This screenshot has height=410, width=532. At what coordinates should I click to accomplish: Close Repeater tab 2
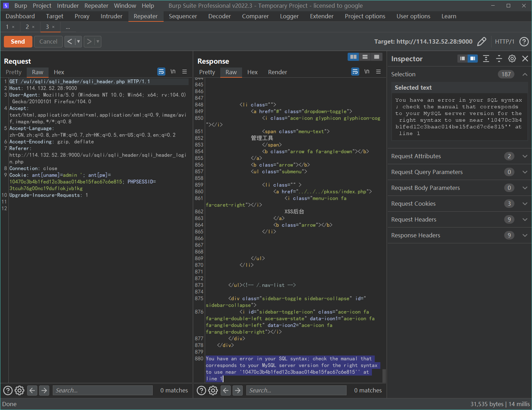33,27
